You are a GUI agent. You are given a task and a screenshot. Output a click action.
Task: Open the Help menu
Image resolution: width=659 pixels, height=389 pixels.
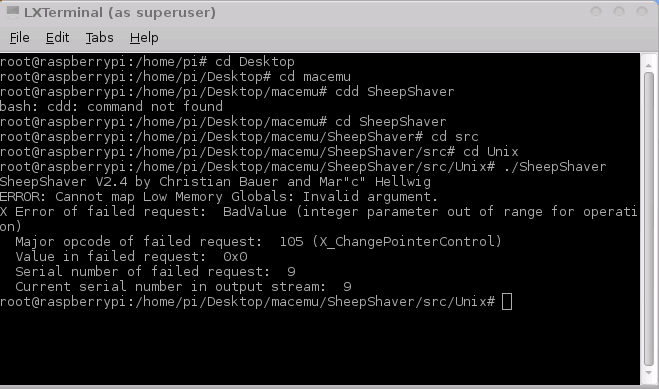pos(144,38)
